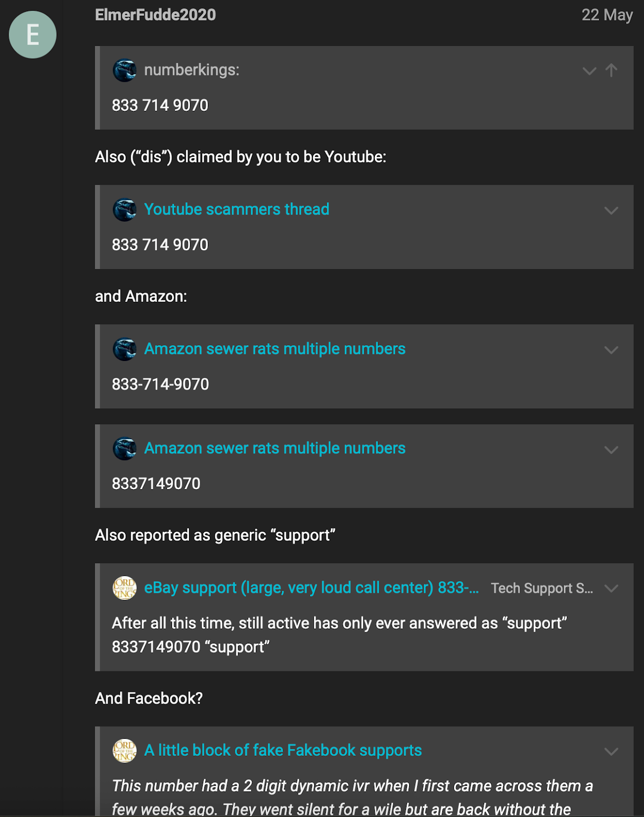The height and width of the screenshot is (817, 644).
Task: Click avatar beside Fakebook supports quote
Action: tap(125, 751)
